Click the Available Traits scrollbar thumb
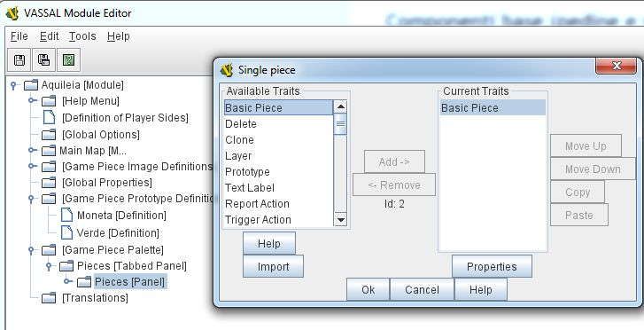 tap(340, 124)
